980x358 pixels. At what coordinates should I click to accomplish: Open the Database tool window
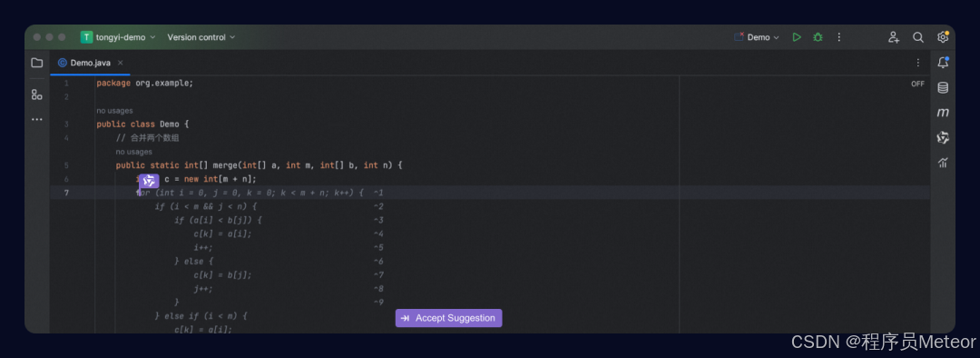(943, 87)
